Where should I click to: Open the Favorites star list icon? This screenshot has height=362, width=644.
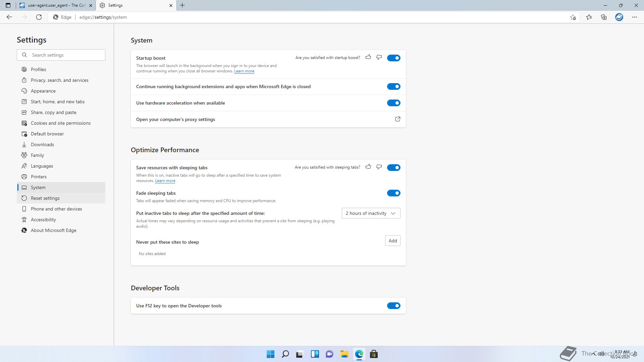click(x=589, y=17)
